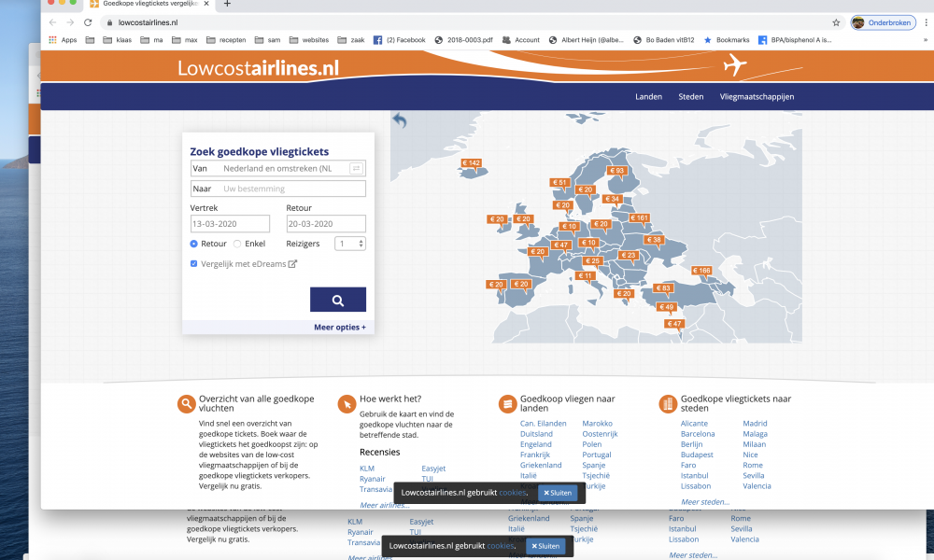Viewport: 934px width, 560px height.
Task: Expand Meer opties on the search form
Action: coord(340,326)
